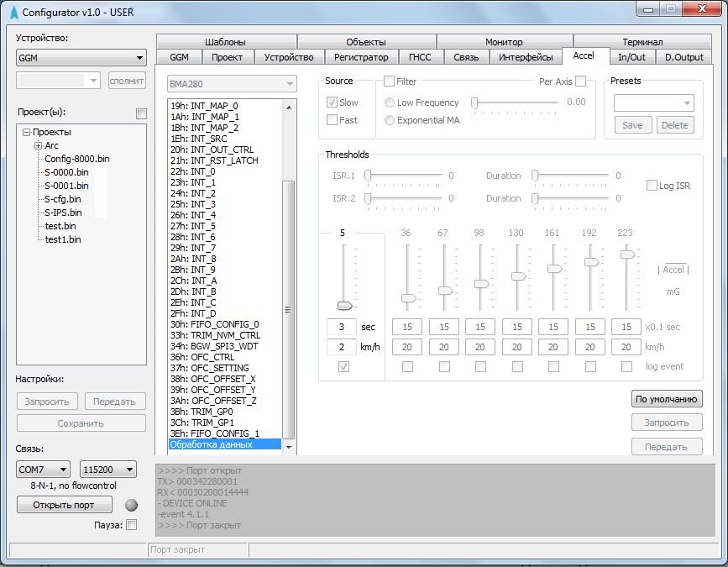Toggle the Fast source checkbox
Image resolution: width=728 pixels, height=567 pixels.
click(333, 120)
